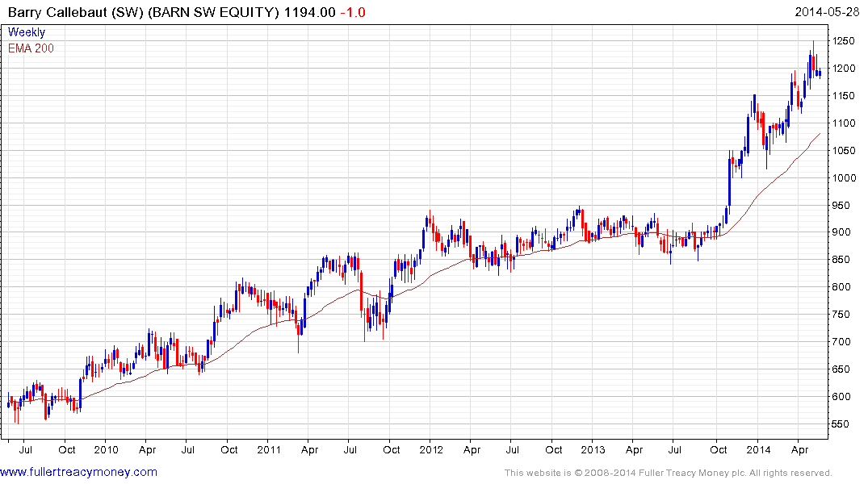
Task: Click the 2012 year axis label
Action: point(431,449)
